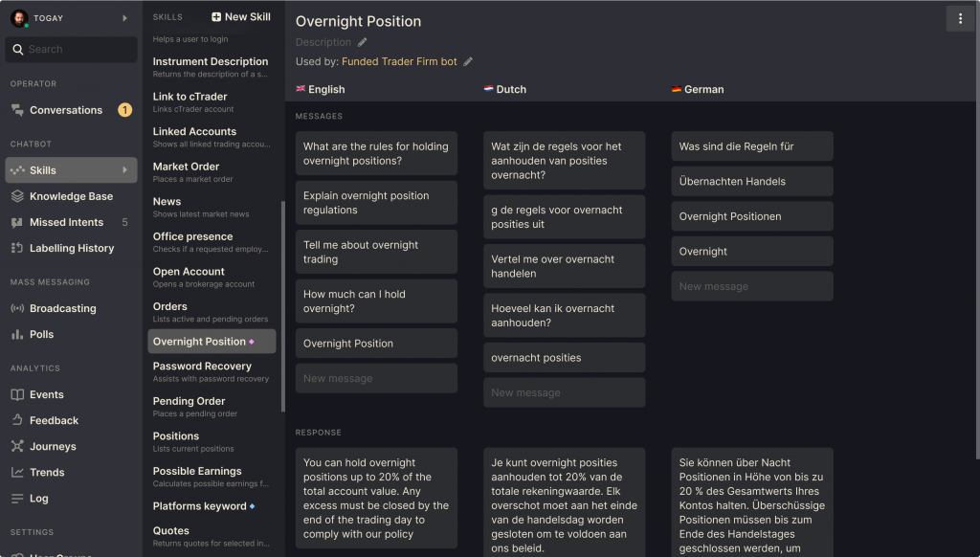Expand the Togay account menu arrow
The image size is (980, 557).
click(124, 18)
